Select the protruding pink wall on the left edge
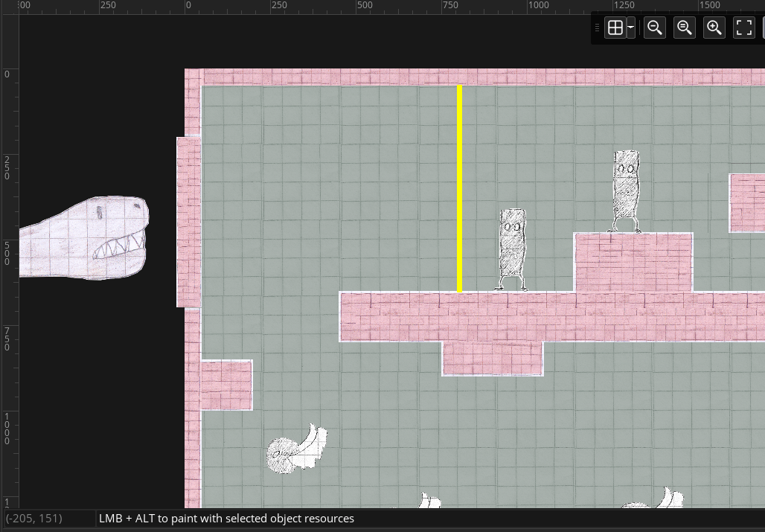Viewport: 765px width, 532px height. pyautogui.click(x=189, y=222)
